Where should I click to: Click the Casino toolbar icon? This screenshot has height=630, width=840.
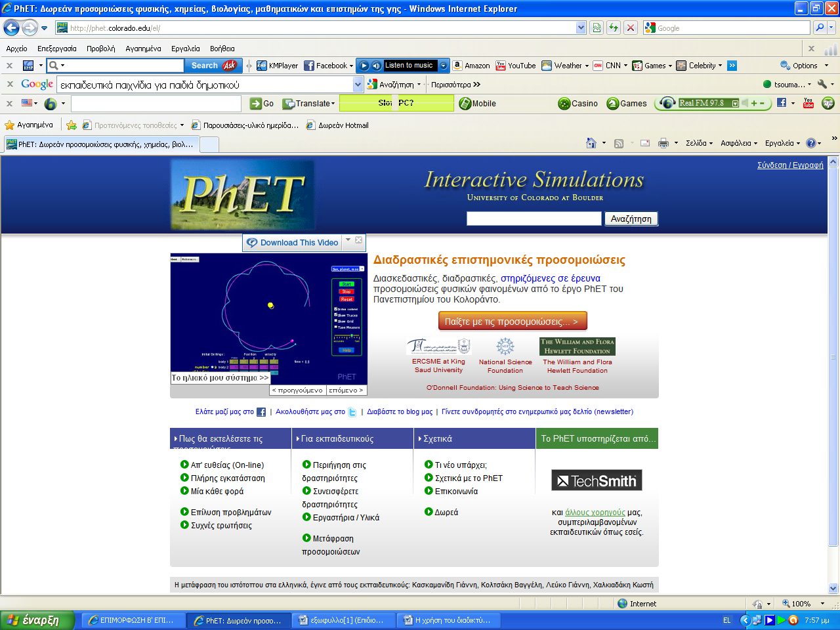[578, 104]
